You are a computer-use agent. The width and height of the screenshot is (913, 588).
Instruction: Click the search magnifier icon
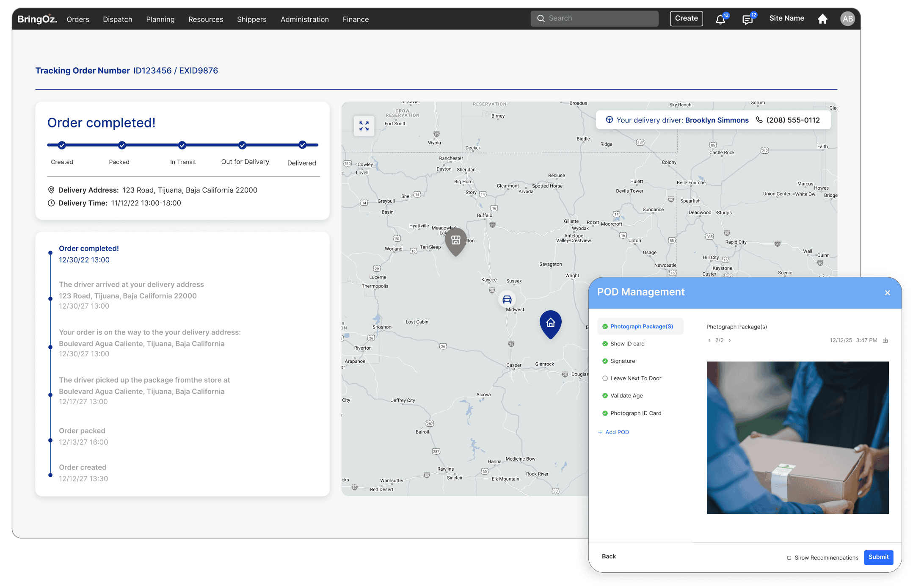pyautogui.click(x=541, y=18)
